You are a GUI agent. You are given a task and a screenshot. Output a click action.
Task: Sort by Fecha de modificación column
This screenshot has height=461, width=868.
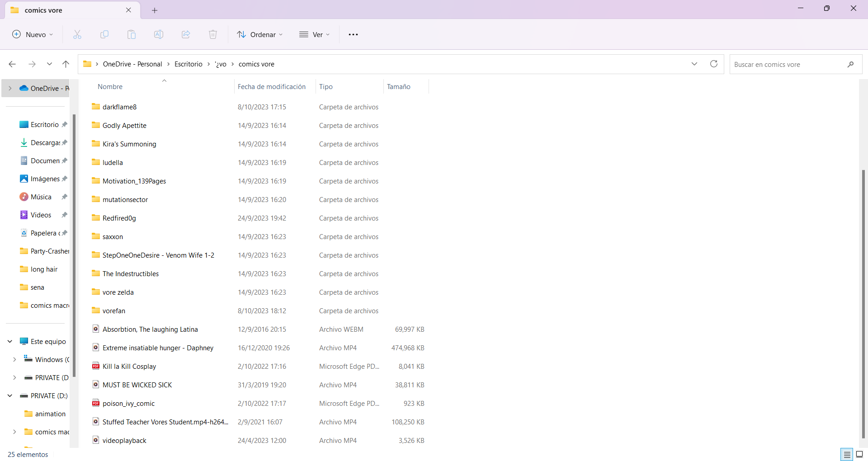pos(272,87)
